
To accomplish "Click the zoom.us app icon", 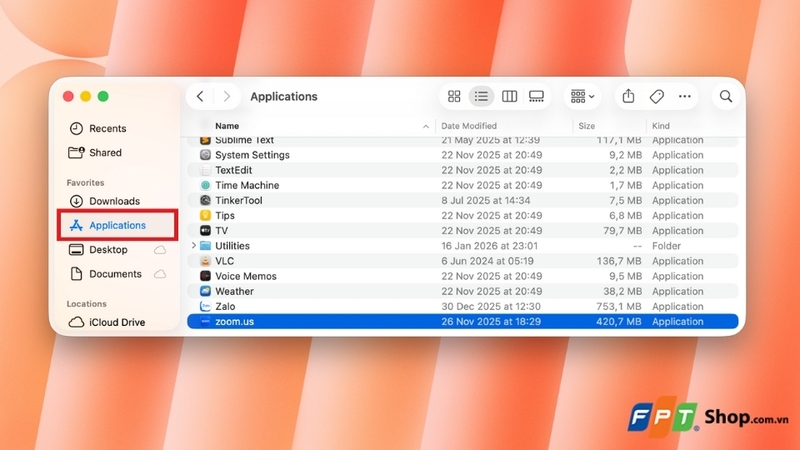I will [205, 321].
